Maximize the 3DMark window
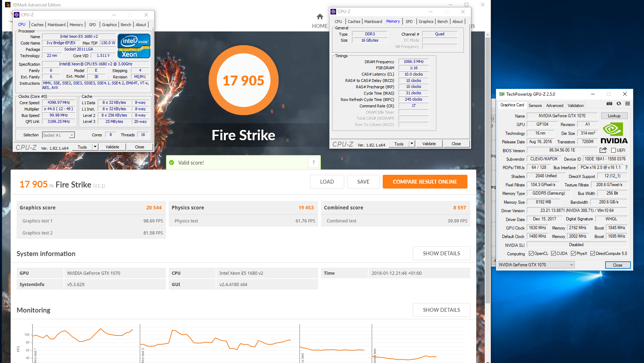Image resolution: width=644 pixels, height=363 pixels. pyautogui.click(x=466, y=5)
